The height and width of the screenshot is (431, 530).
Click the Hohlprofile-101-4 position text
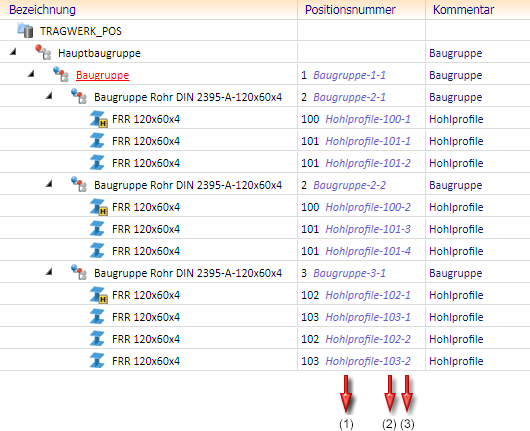[368, 251]
